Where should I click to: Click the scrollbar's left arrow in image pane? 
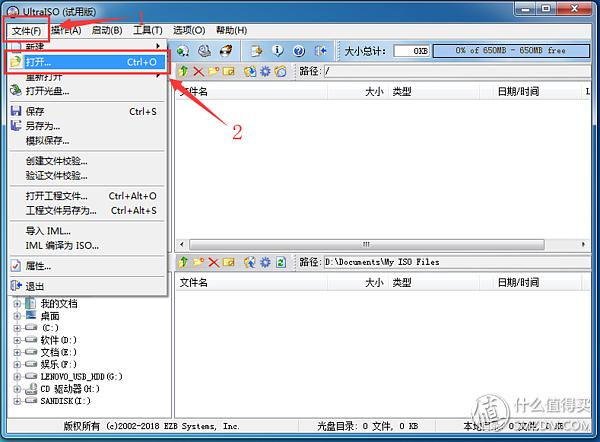[x=182, y=244]
